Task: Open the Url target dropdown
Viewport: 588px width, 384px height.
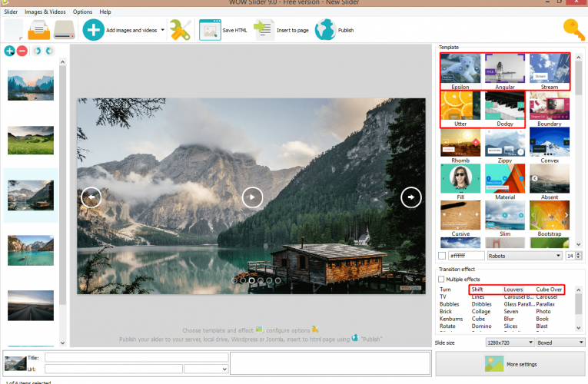Action: point(206,369)
